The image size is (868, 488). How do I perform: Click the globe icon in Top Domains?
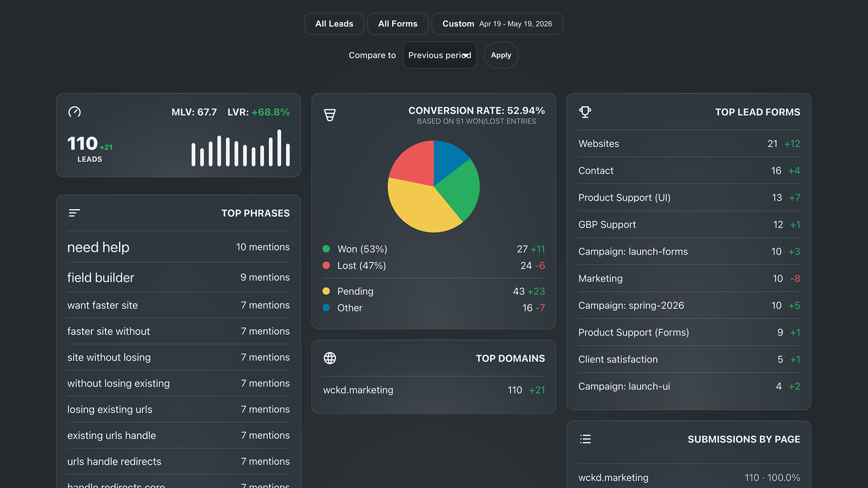(330, 358)
